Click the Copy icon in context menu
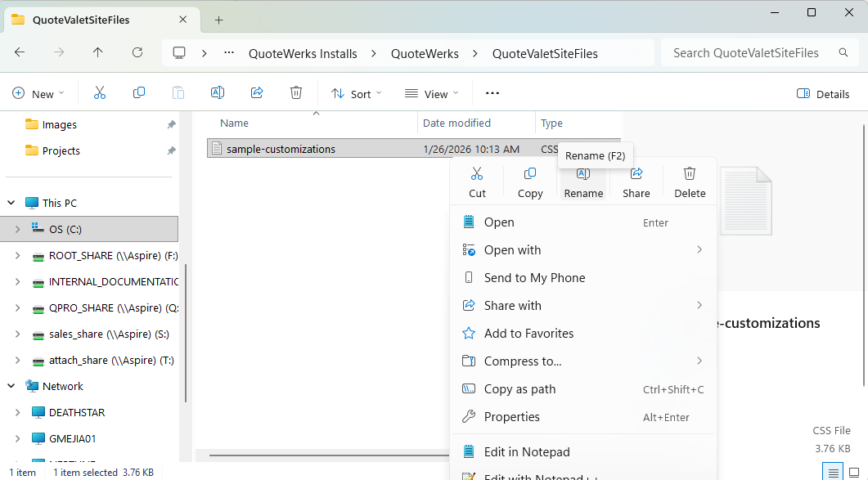 coord(530,182)
